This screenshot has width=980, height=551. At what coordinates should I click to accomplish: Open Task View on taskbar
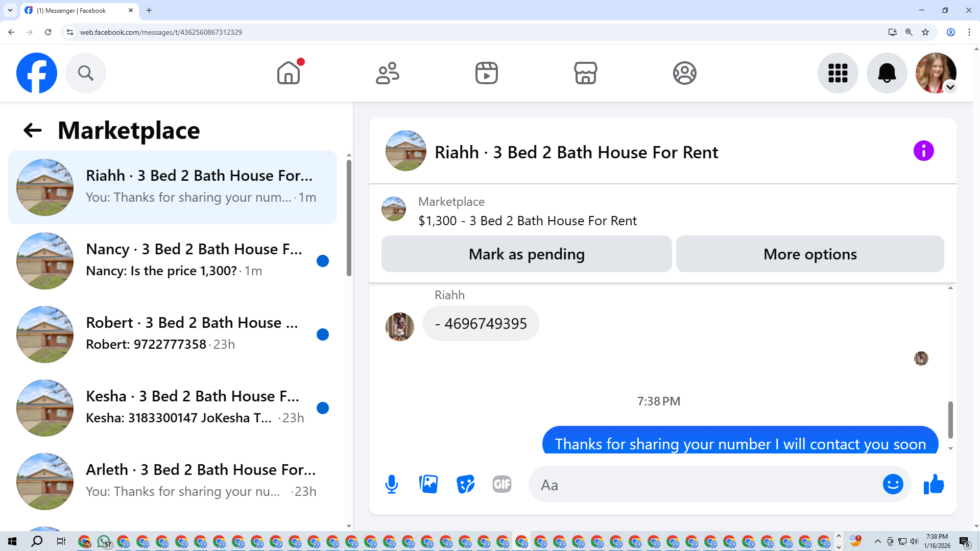[x=61, y=541]
